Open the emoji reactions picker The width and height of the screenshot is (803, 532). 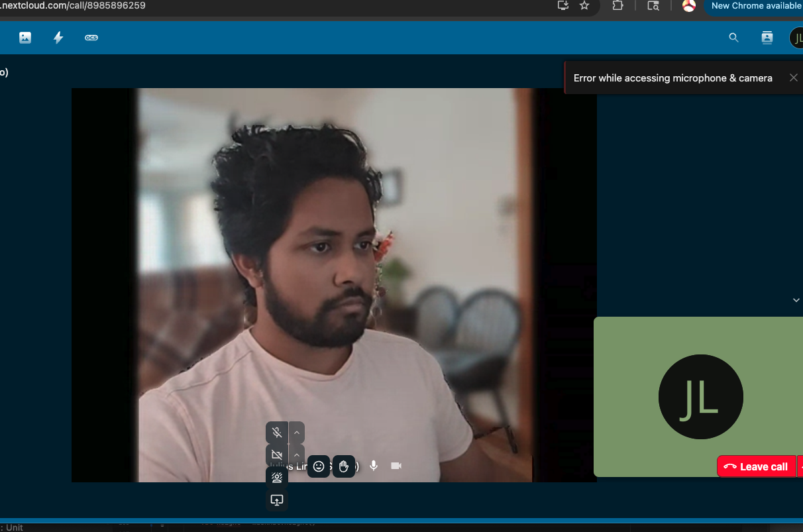tap(319, 466)
